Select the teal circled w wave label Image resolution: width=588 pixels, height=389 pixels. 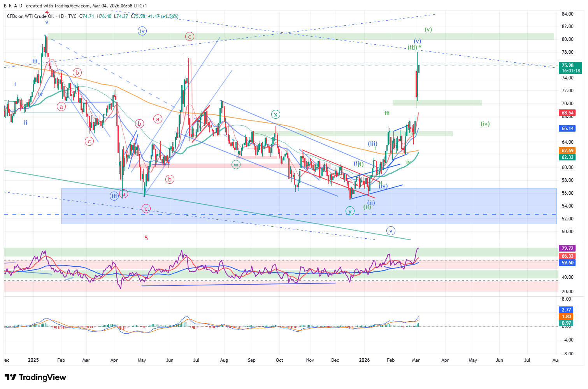pyautogui.click(x=236, y=164)
